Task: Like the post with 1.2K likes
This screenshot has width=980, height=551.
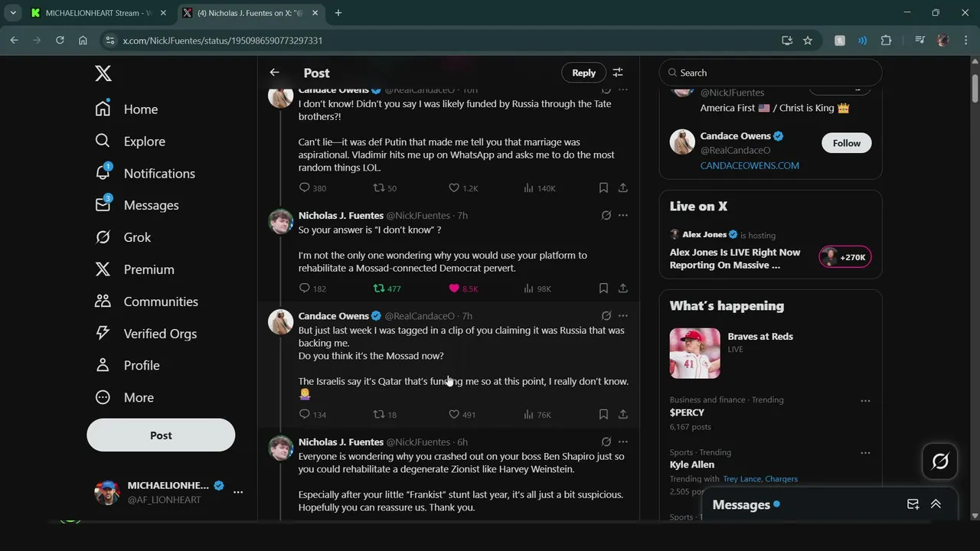Action: coord(463,188)
